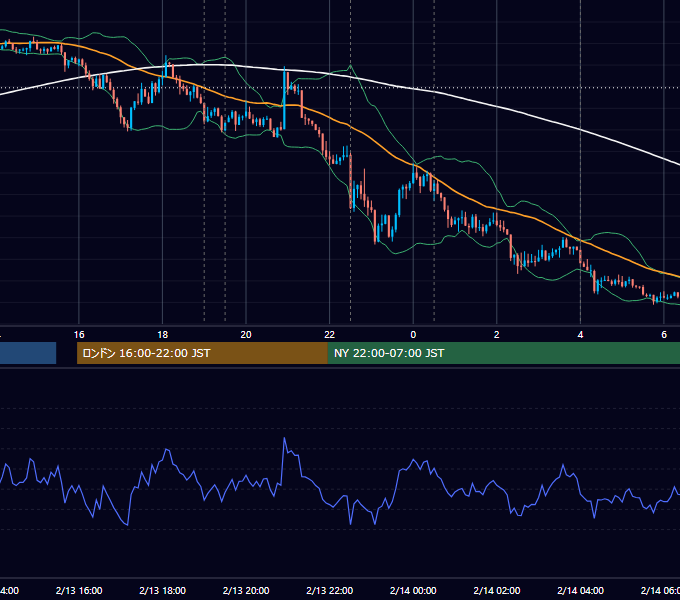Screen dimensions: 680x600
Task: Click the '2/14 02:00' date label
Action: pyautogui.click(x=497, y=590)
